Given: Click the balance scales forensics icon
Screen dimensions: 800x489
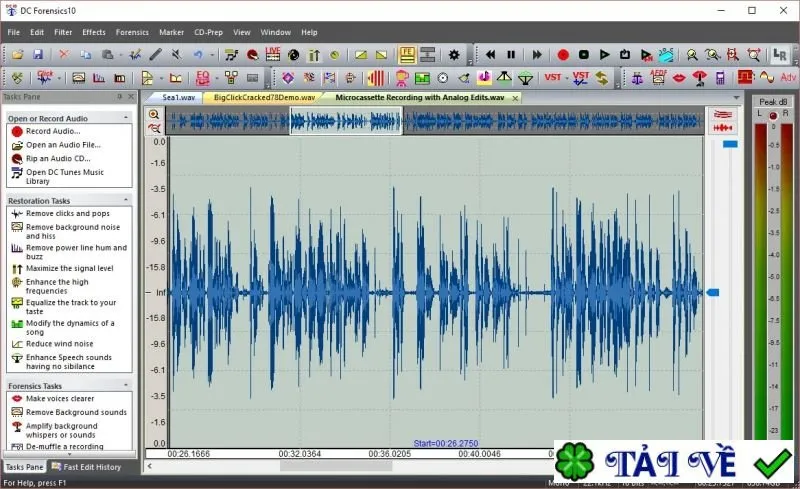Looking at the screenshot, I should 637,78.
